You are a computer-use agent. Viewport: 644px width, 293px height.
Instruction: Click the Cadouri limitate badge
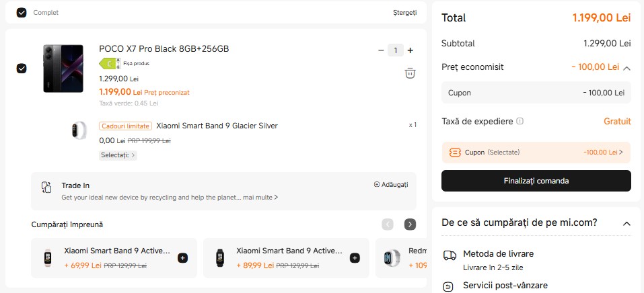tap(125, 126)
